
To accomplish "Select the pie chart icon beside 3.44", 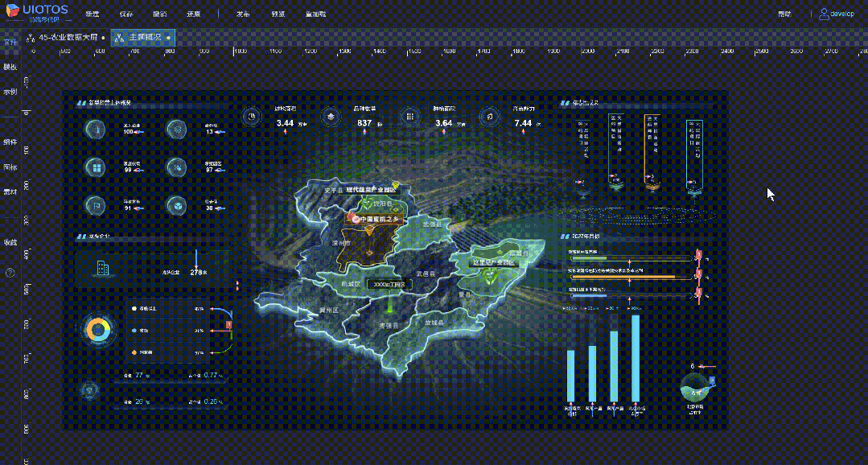I will tap(251, 117).
